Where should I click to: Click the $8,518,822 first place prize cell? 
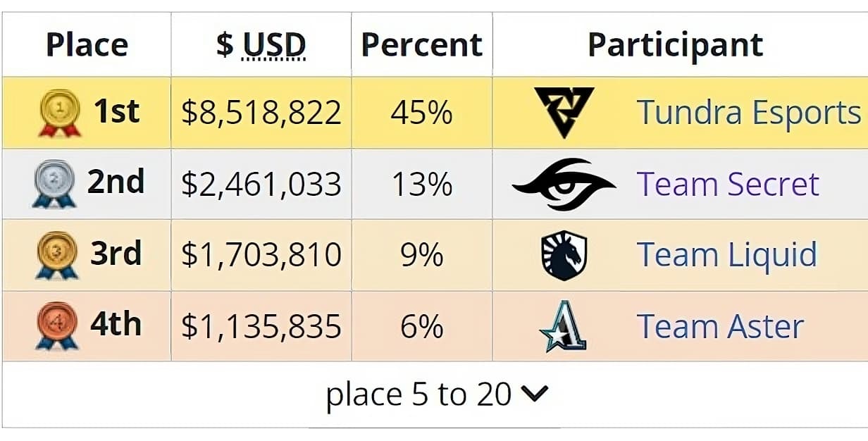tap(261, 113)
